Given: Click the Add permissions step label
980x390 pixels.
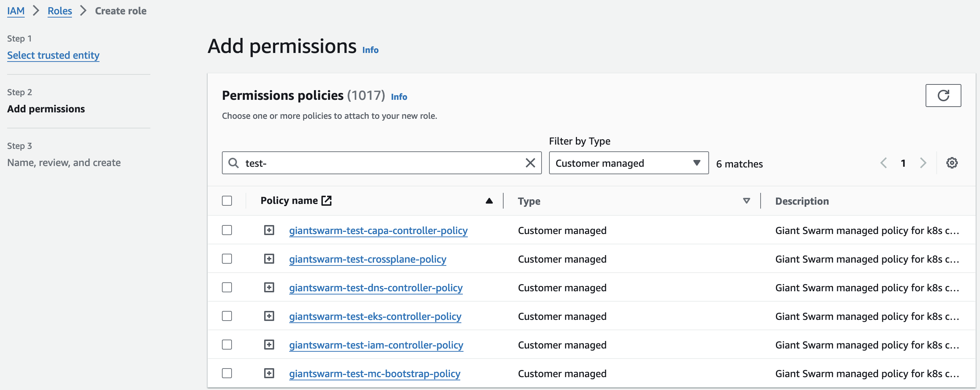Looking at the screenshot, I should click(46, 109).
